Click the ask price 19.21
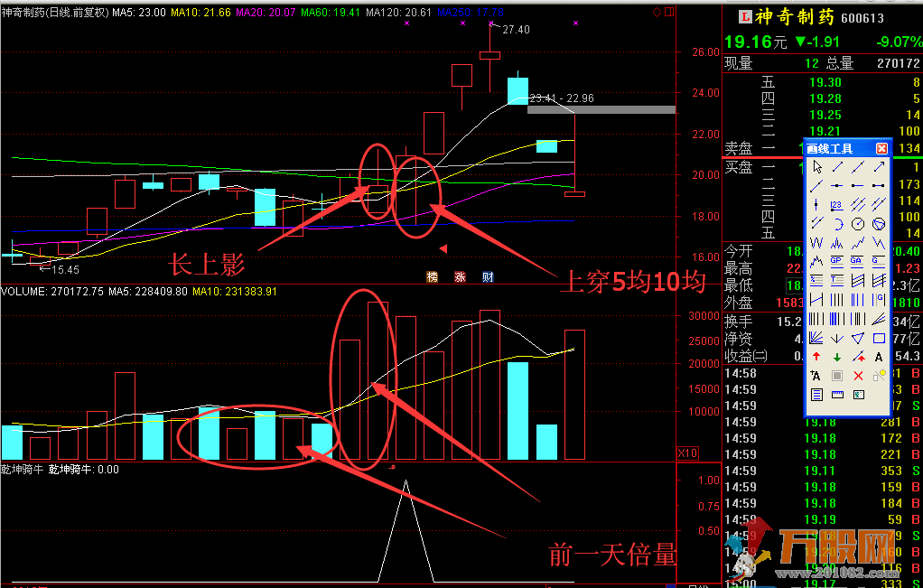Screen dimensions: 923x588 (825, 132)
